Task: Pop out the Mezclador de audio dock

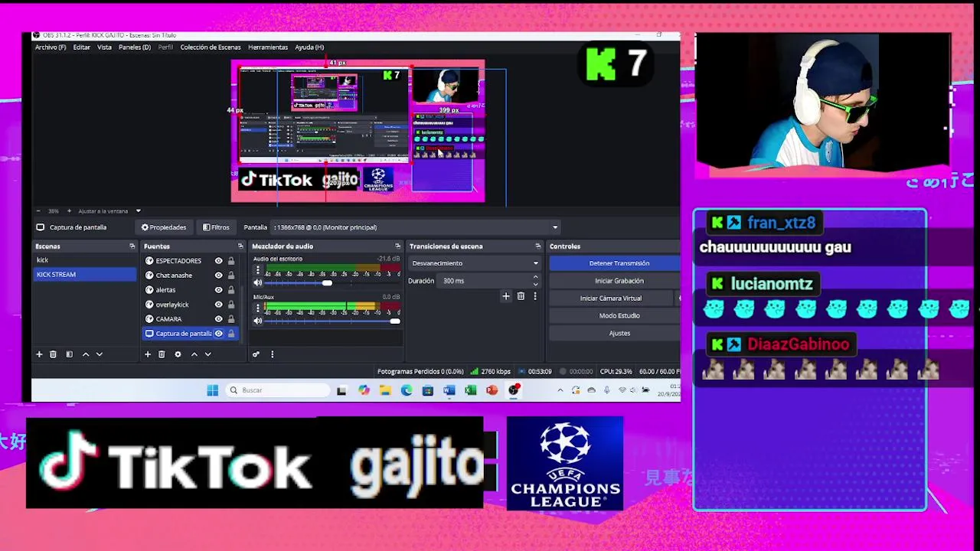Action: [397, 246]
